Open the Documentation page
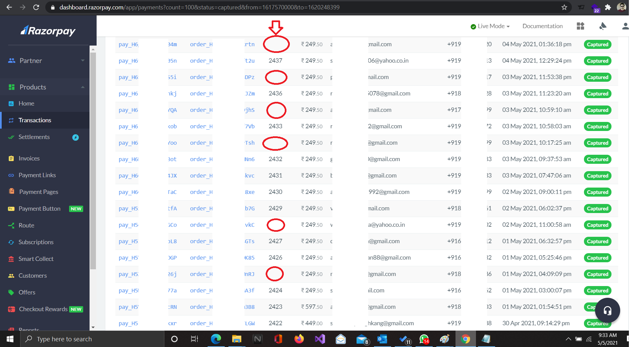The height and width of the screenshot is (347, 644). (542, 26)
